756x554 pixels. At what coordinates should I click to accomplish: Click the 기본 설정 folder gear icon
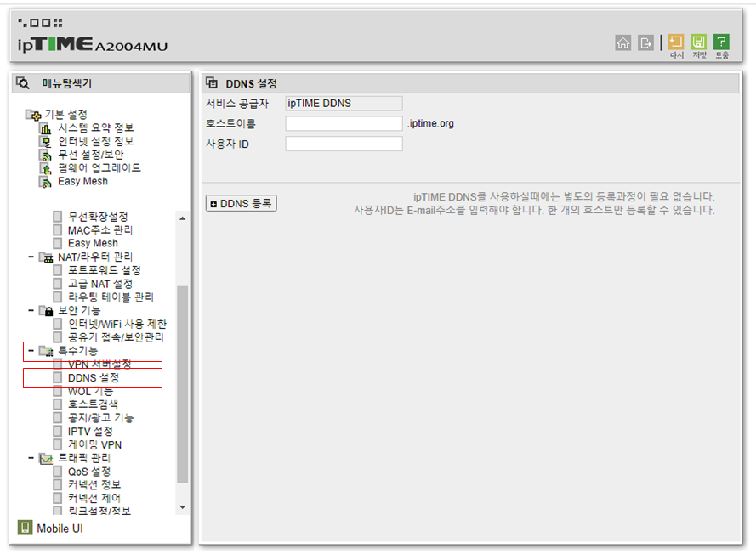point(33,115)
